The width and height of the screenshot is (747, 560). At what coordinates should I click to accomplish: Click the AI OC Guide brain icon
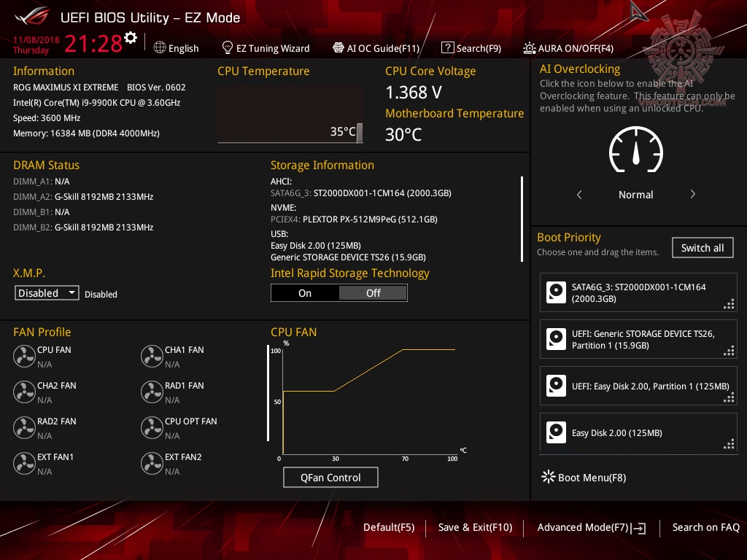(338, 47)
